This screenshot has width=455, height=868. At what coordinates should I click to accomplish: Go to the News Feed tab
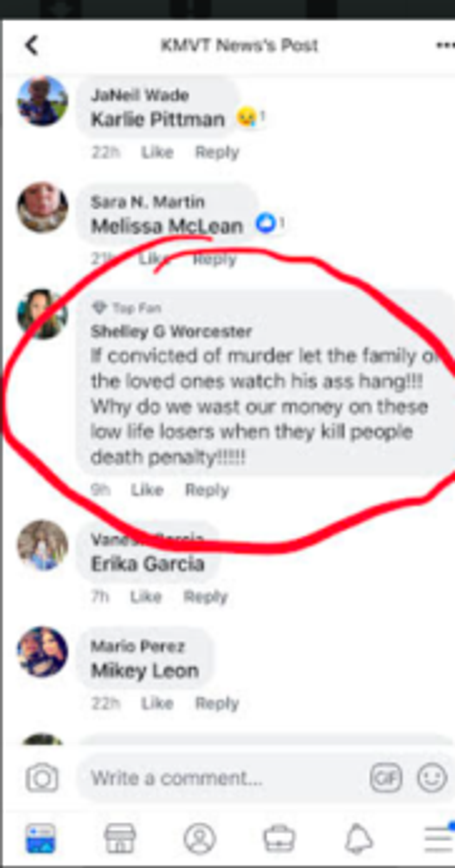(x=40, y=839)
